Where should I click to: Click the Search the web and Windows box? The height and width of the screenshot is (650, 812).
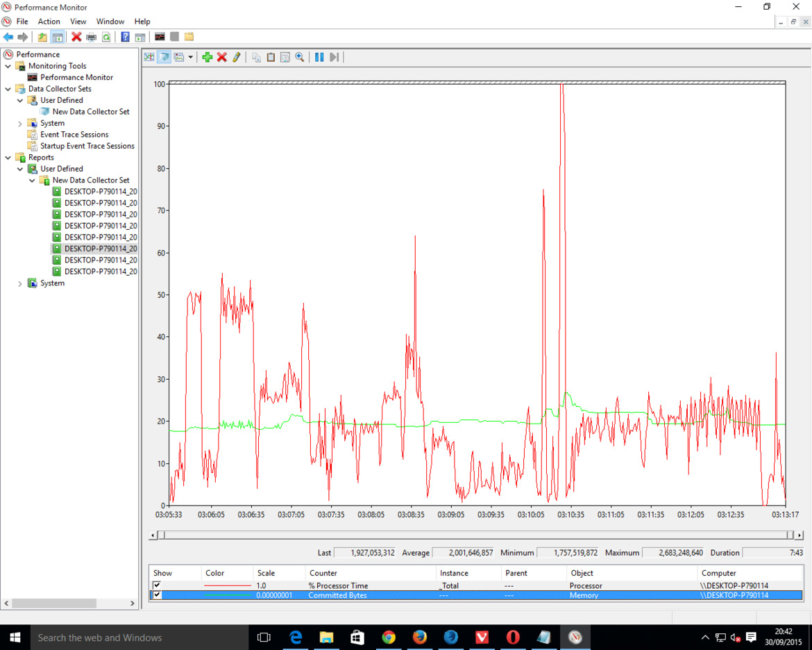point(139,637)
